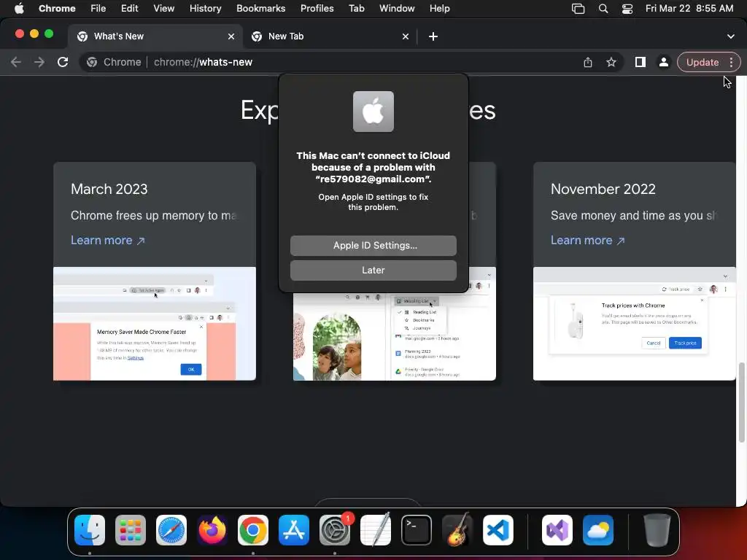Open App Store from the dock

tap(294, 529)
